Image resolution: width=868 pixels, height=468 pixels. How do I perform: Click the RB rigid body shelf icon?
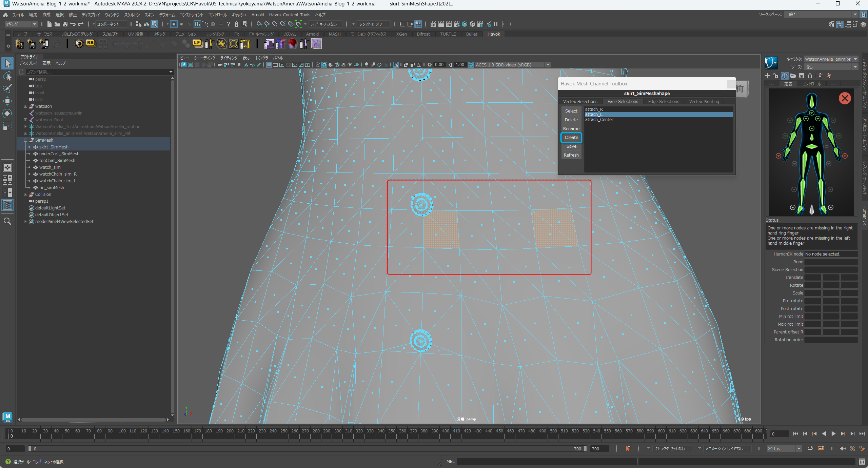pyautogui.click(x=91, y=43)
